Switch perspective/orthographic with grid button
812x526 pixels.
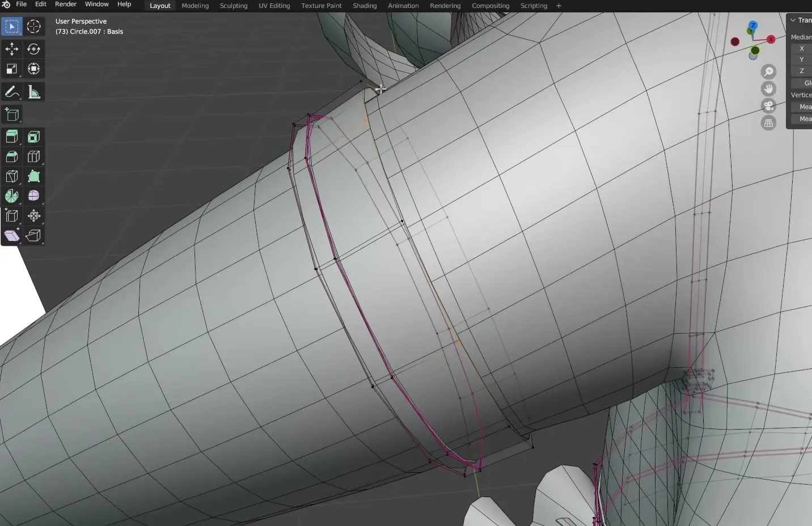tap(768, 123)
